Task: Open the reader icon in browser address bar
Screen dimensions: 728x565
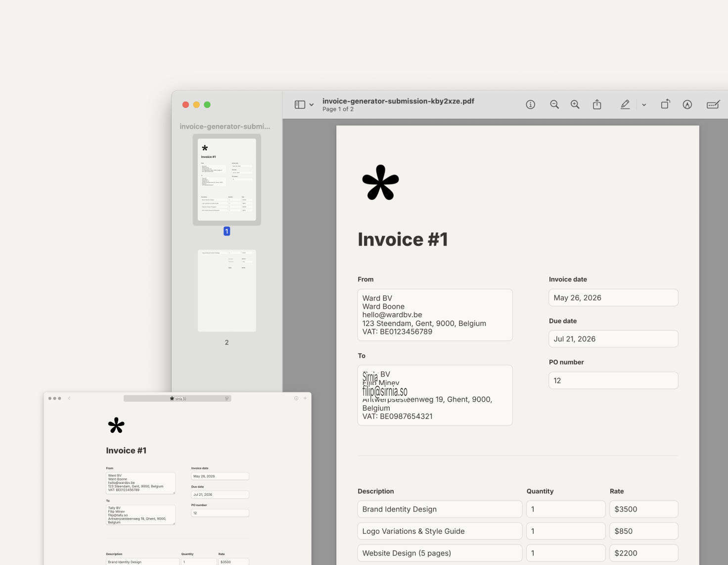Action: pos(227,398)
